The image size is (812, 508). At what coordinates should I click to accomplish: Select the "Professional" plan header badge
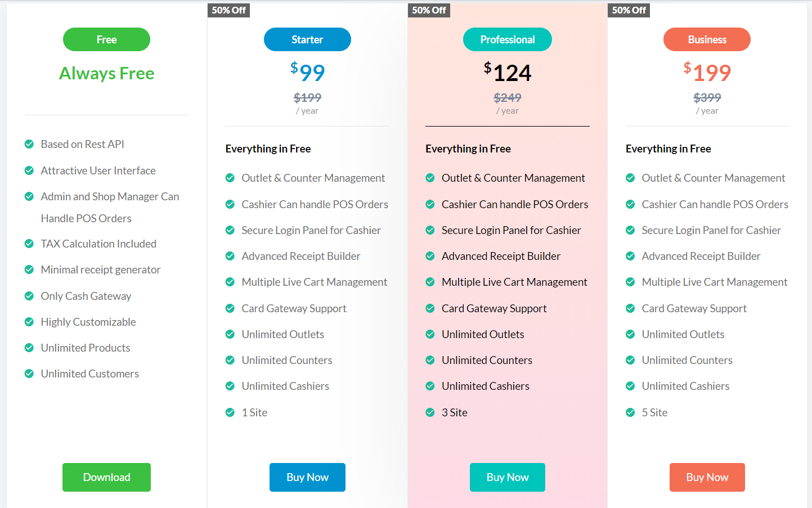pyautogui.click(x=507, y=39)
